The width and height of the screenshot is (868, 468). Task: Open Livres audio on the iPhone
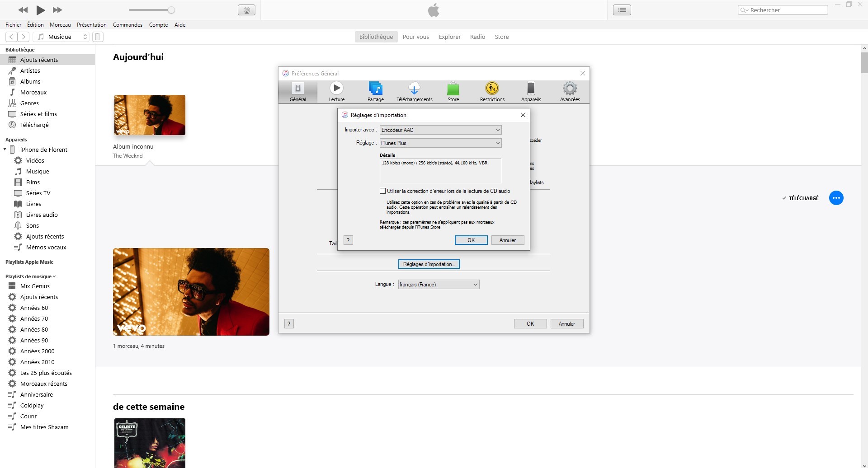tap(47, 215)
